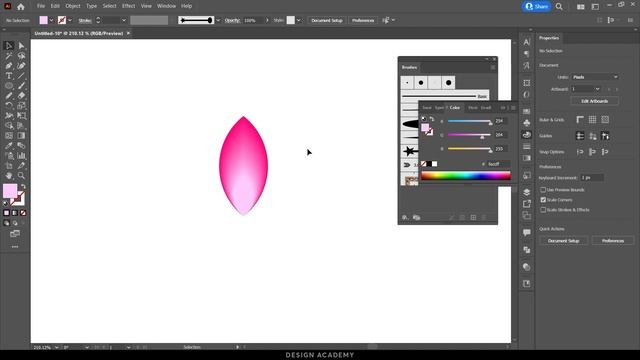Click the Home icon in top bar
This screenshot has width=640, height=360.
[20, 7]
